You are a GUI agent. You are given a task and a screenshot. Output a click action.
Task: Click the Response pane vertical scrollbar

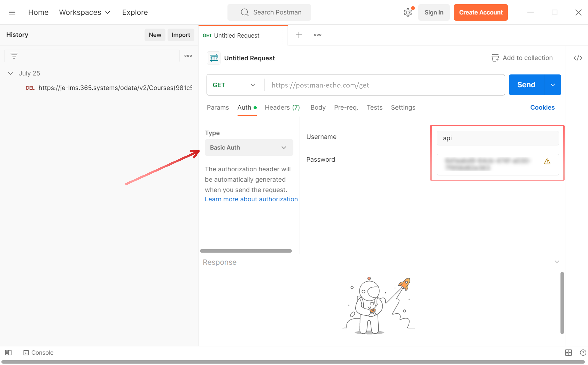562,303
